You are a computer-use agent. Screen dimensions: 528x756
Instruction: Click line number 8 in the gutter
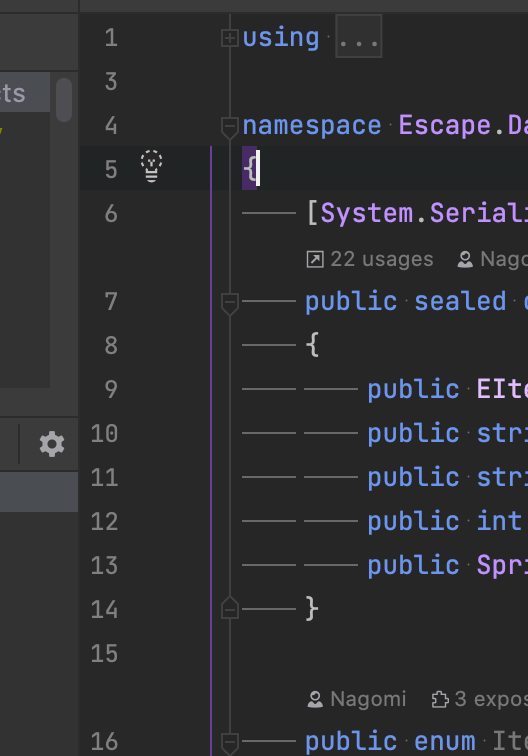click(x=111, y=346)
